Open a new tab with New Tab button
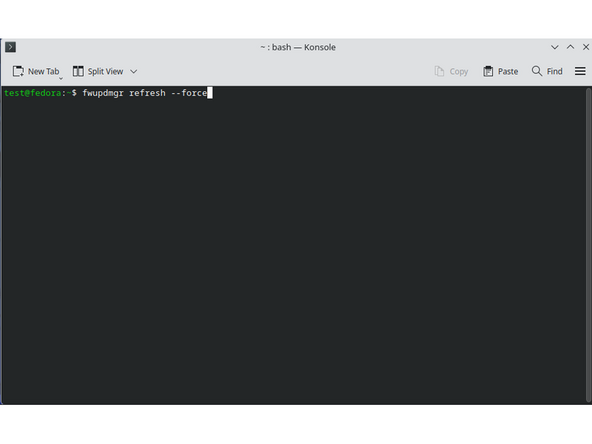 [36, 71]
